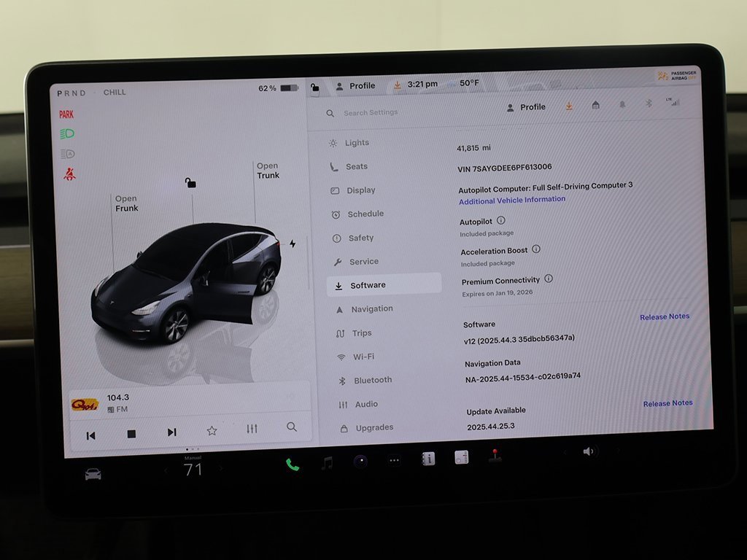
Task: Tap the Additional Vehicle Information link
Action: (511, 199)
